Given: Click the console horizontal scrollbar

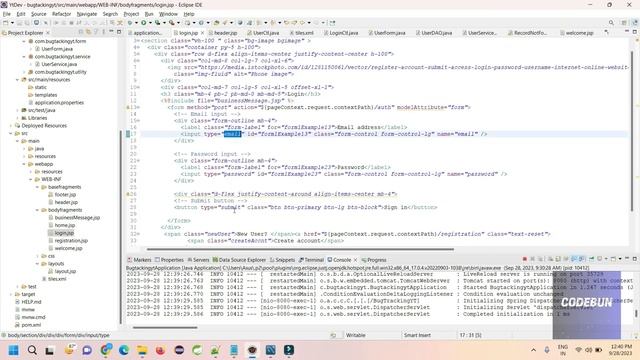Looking at the screenshot, I should point(165,327).
